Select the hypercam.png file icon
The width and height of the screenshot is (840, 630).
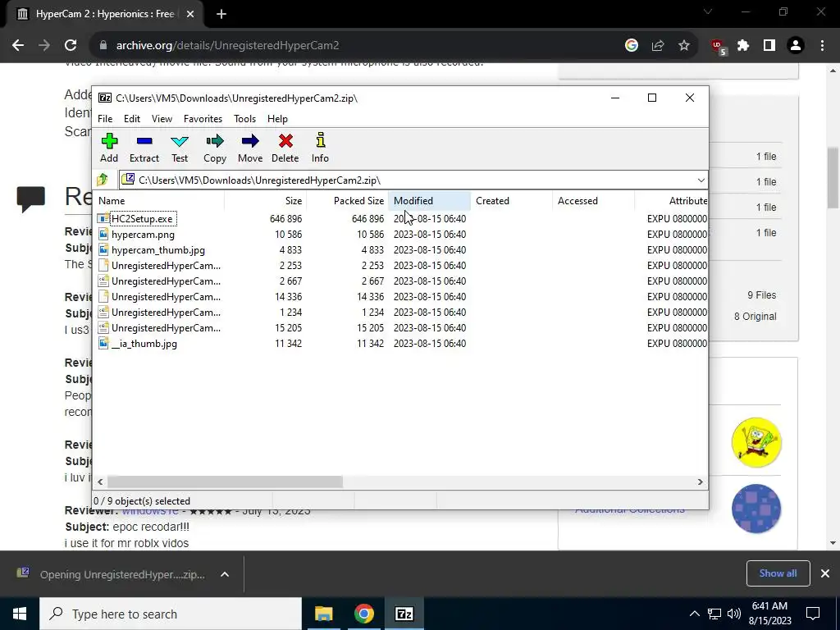coord(103,234)
